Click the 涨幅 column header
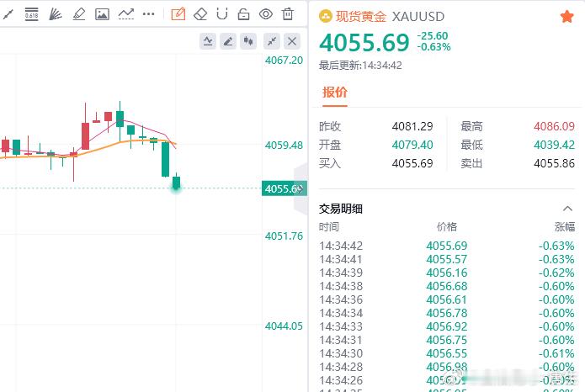Screen dimensions: 585x392 pos(565,227)
